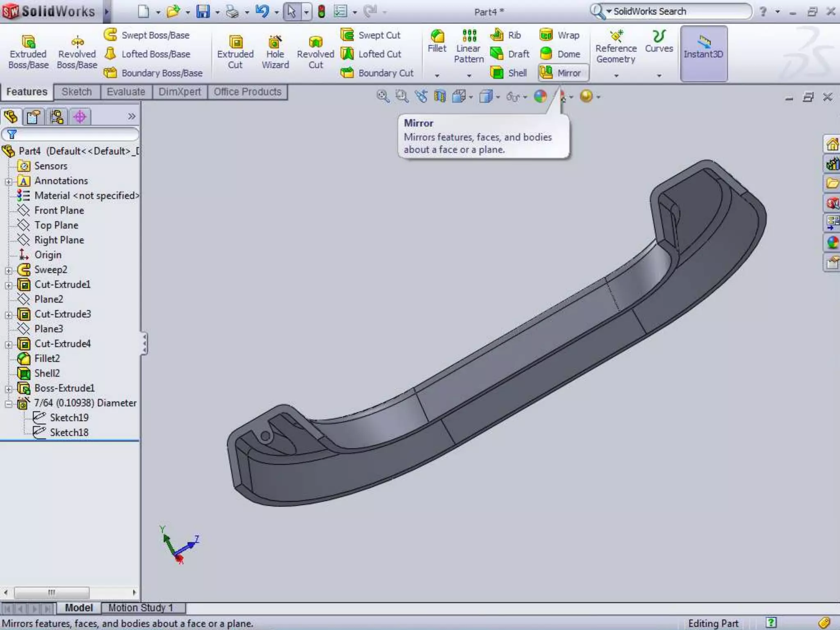This screenshot has width=840, height=630.
Task: Click the Extruded Boss/Base tool
Action: click(28, 52)
